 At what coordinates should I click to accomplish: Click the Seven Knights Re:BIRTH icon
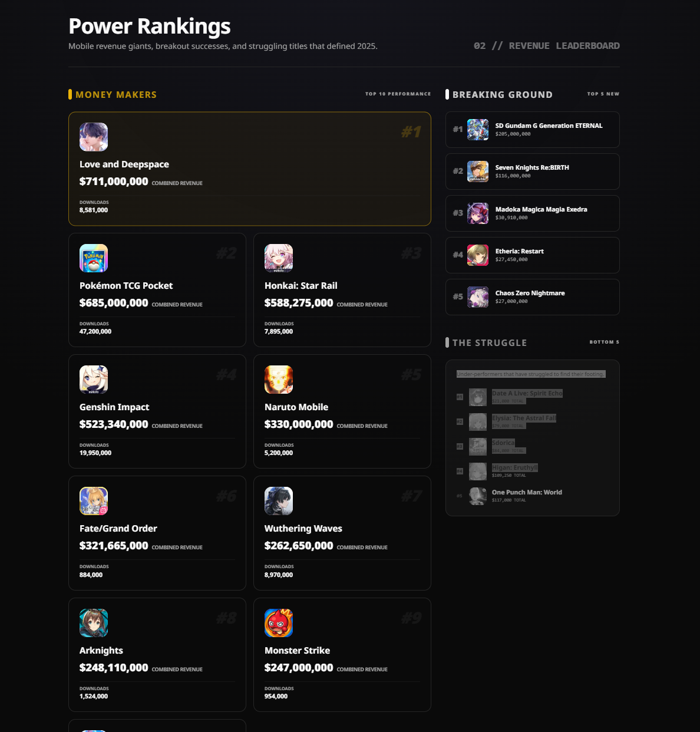pos(478,172)
